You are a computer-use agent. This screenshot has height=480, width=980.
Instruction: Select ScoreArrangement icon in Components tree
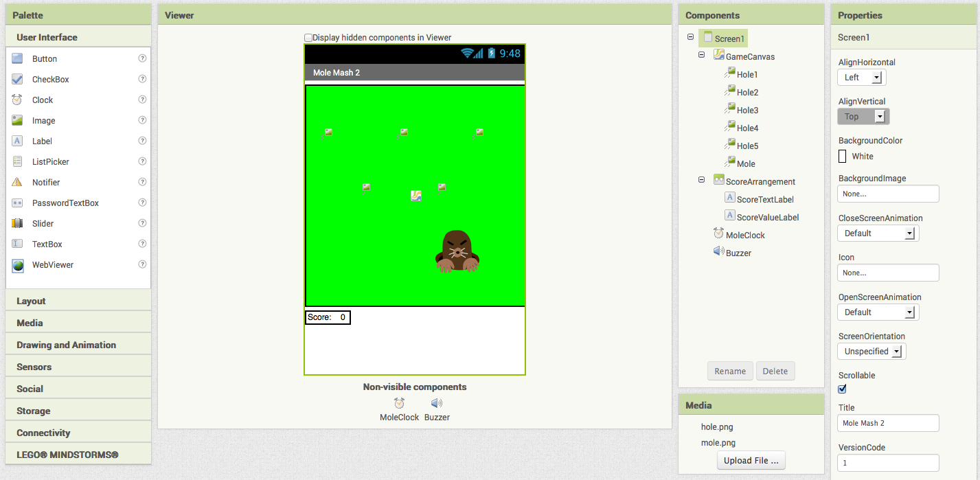718,180
